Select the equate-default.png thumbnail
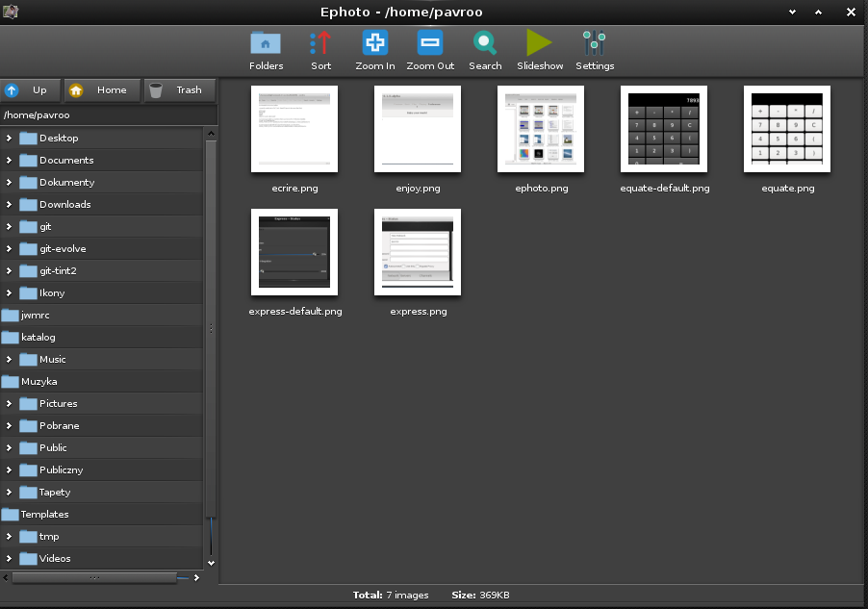Screen dimensions: 868x609 click(x=664, y=129)
